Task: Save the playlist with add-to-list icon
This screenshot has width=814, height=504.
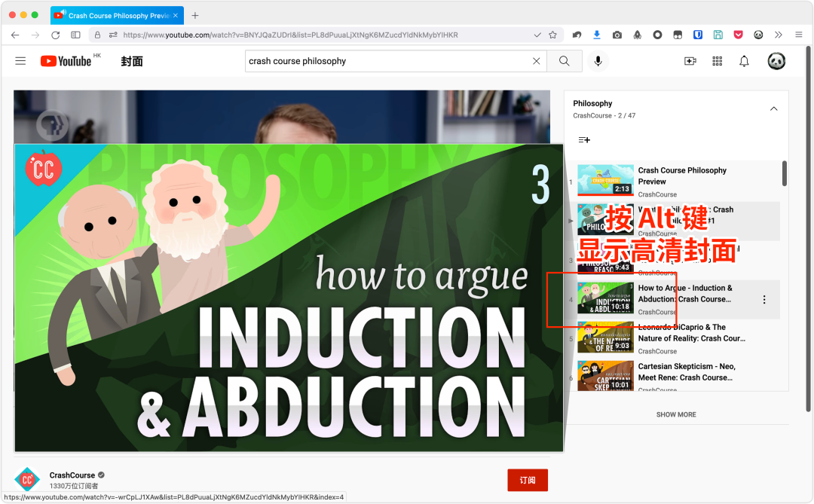Action: tap(584, 139)
